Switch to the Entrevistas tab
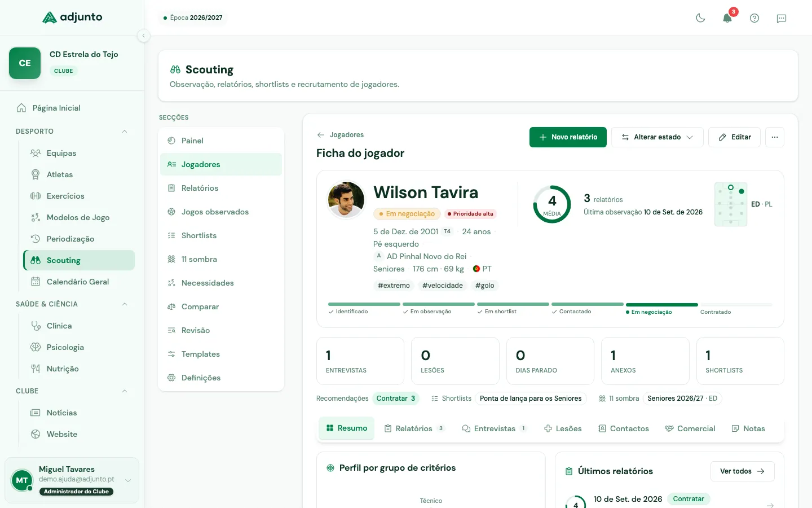Image resolution: width=812 pixels, height=508 pixels. [x=495, y=428]
